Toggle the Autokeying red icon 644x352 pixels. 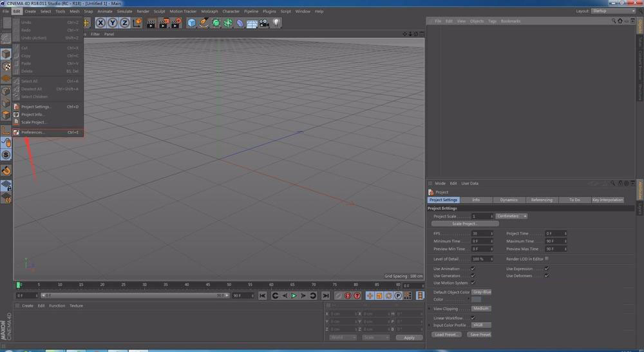pos(348,296)
